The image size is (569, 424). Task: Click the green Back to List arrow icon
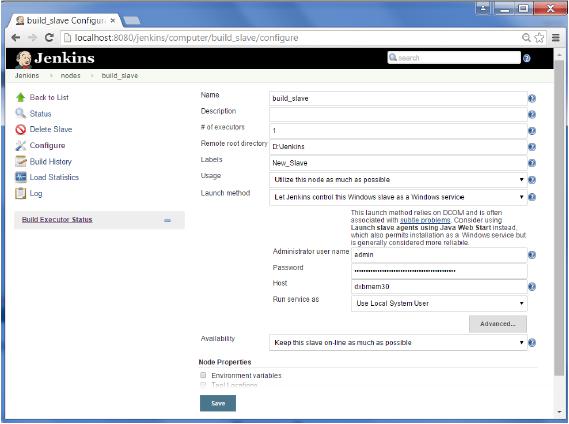pyautogui.click(x=20, y=97)
